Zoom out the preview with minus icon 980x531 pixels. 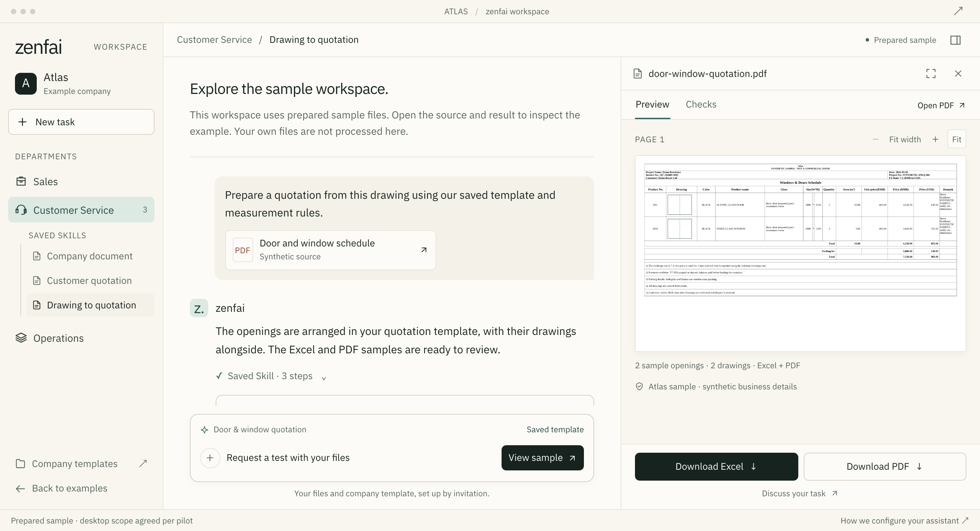tap(876, 139)
